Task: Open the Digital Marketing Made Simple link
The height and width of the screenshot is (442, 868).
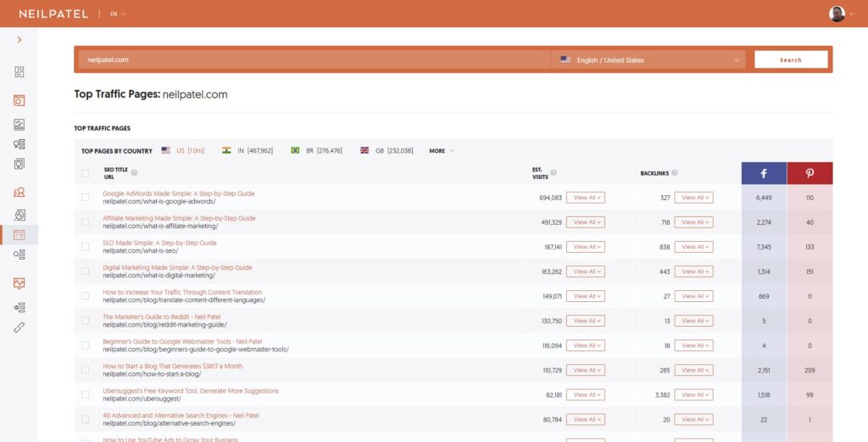Action: [177, 267]
